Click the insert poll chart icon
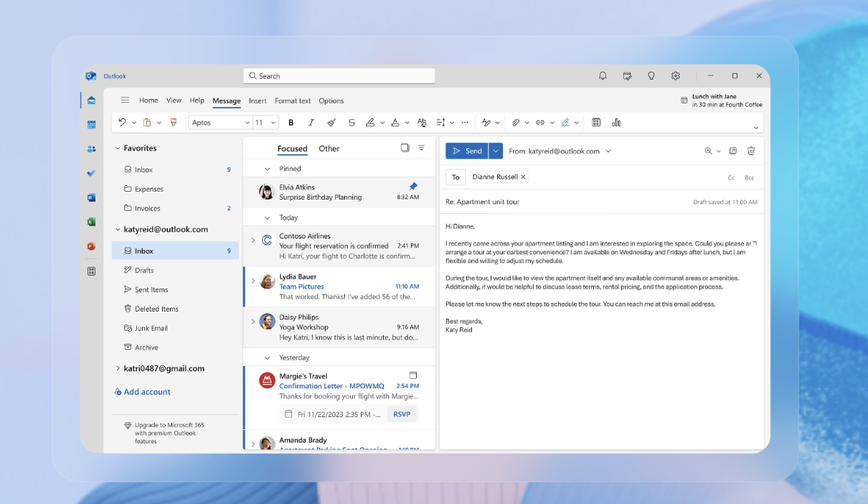The height and width of the screenshot is (504, 868). [616, 123]
